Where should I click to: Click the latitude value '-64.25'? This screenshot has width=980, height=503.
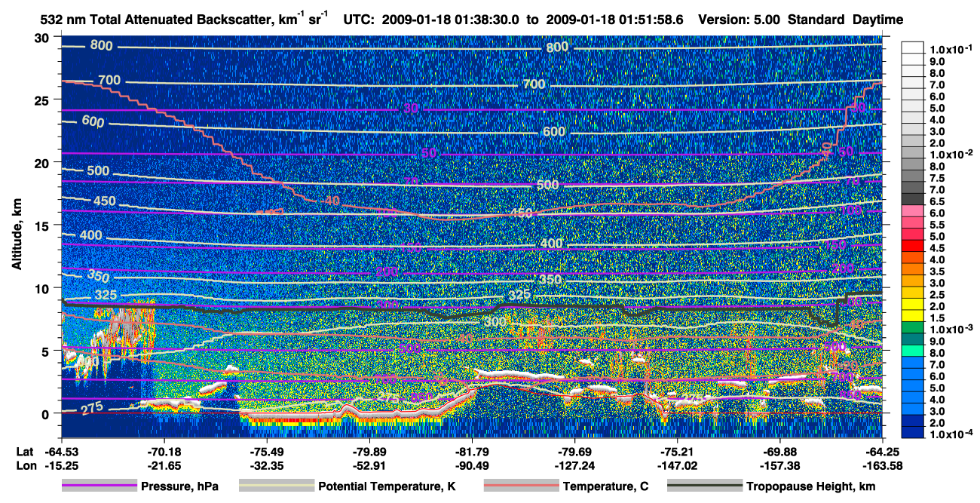click(x=882, y=451)
